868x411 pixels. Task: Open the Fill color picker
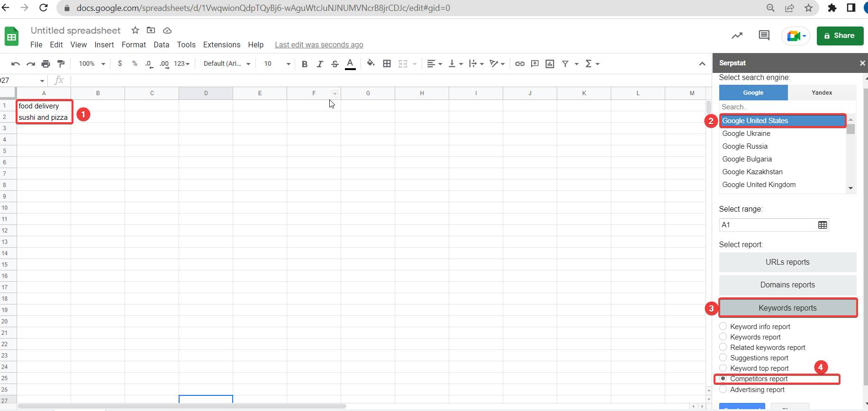tap(371, 63)
